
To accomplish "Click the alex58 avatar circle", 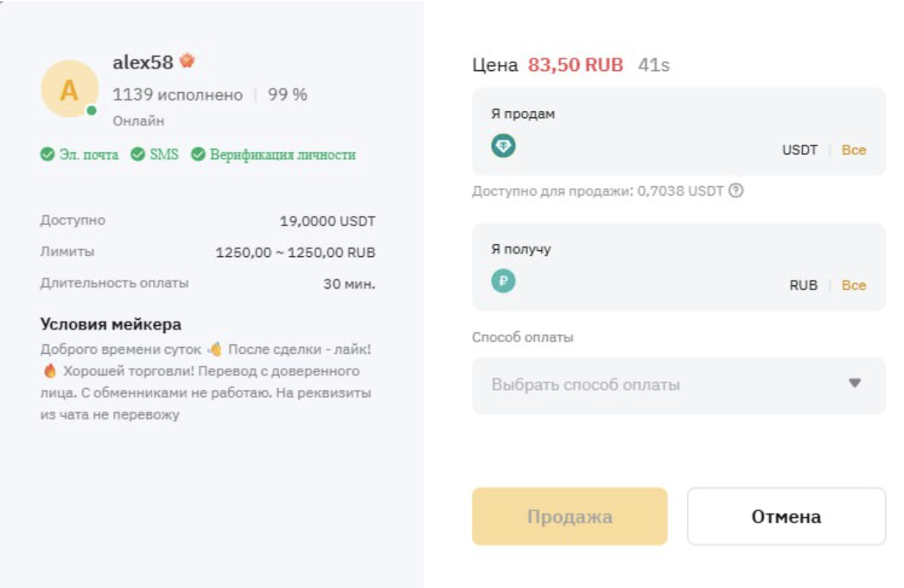I will pos(69,89).
